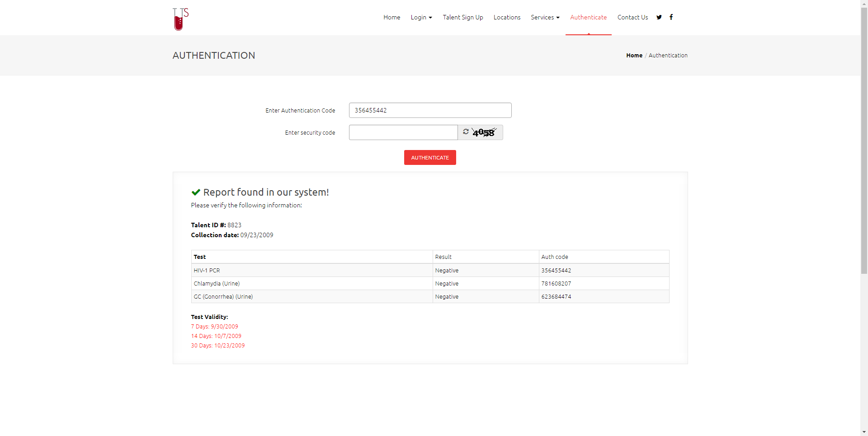Viewport: 868px width, 436px height.
Task: Click the scrollbar up arrow
Action: tap(864, 4)
